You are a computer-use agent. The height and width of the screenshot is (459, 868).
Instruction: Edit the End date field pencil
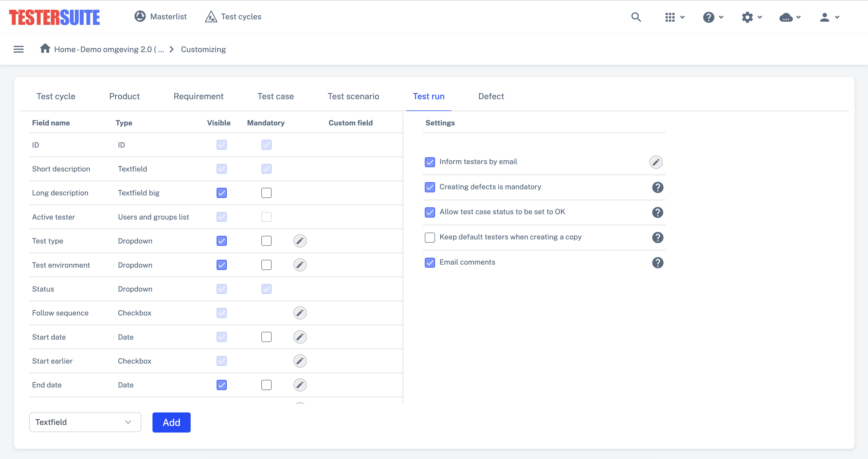click(x=300, y=384)
